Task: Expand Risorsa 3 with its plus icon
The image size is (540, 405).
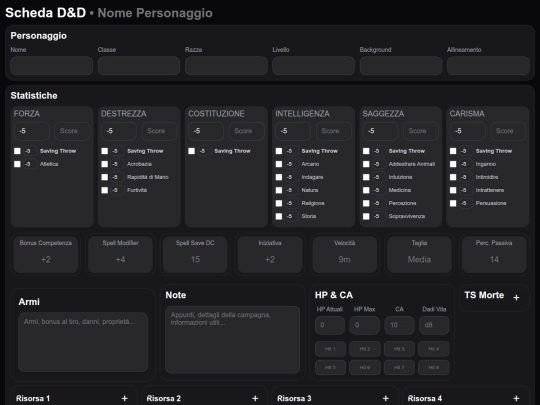Action: (385, 398)
